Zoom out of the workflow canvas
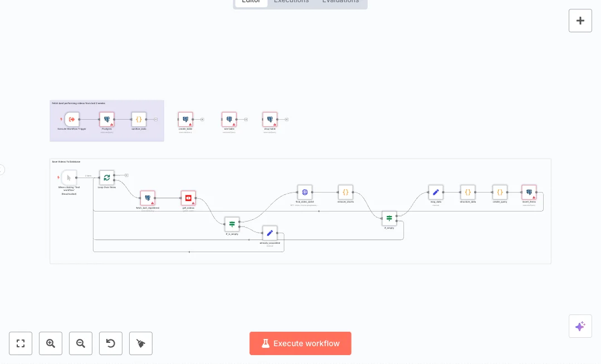This screenshot has width=601, height=364. (81, 343)
